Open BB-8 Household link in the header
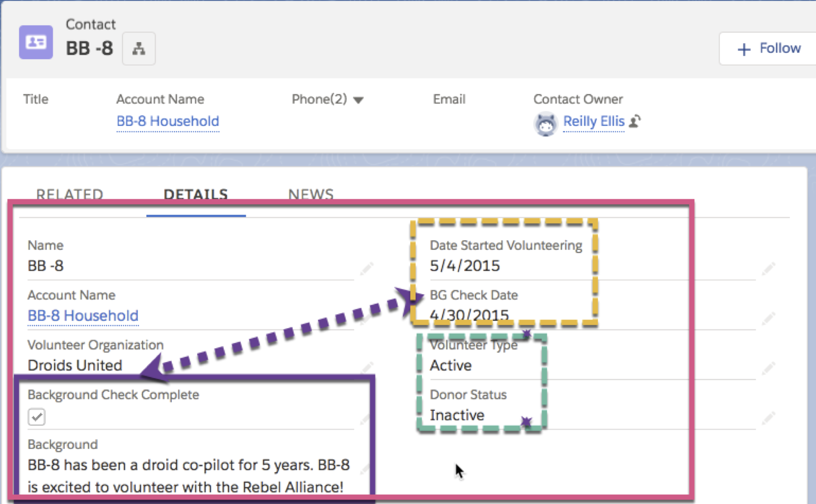The height and width of the screenshot is (504, 816). pos(168,121)
